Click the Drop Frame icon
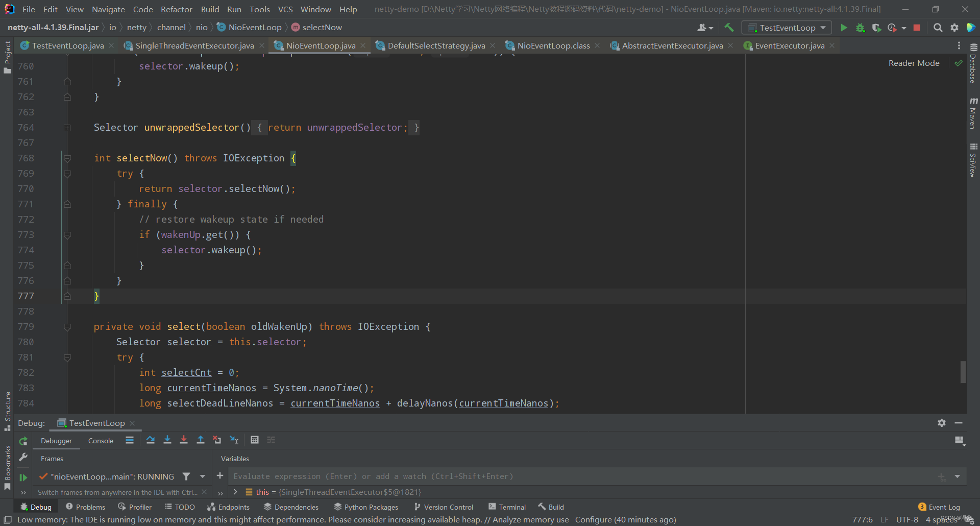The width and height of the screenshot is (980, 526). pyautogui.click(x=217, y=440)
